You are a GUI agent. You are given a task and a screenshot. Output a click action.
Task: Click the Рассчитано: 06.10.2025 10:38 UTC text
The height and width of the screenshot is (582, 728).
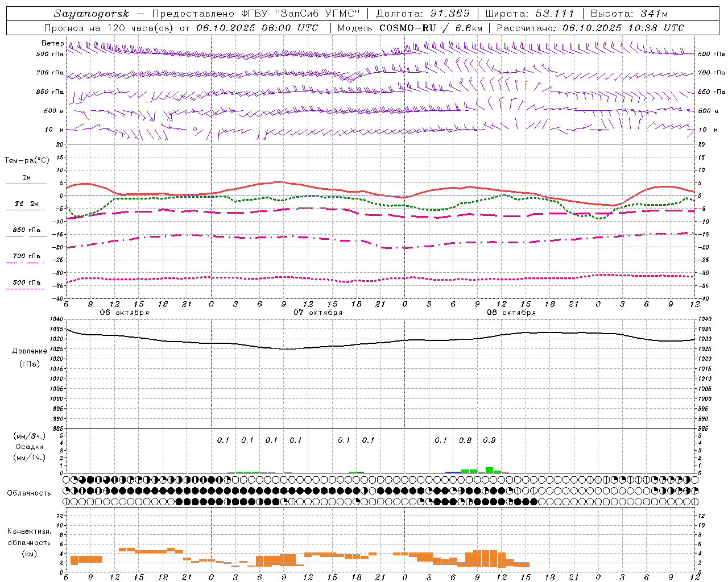point(591,28)
